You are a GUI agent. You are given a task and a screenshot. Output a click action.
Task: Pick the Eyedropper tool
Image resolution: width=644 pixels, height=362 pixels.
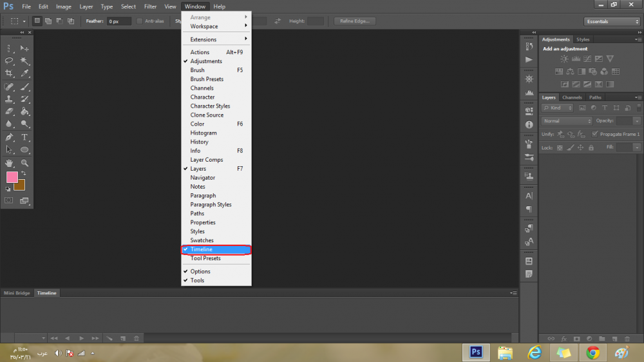click(x=25, y=73)
